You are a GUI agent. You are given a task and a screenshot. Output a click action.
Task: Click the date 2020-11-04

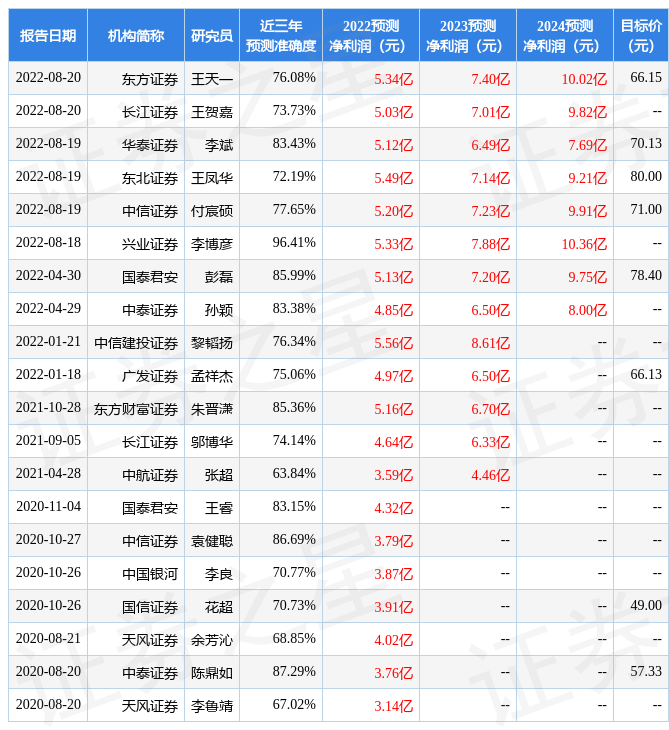[48, 507]
